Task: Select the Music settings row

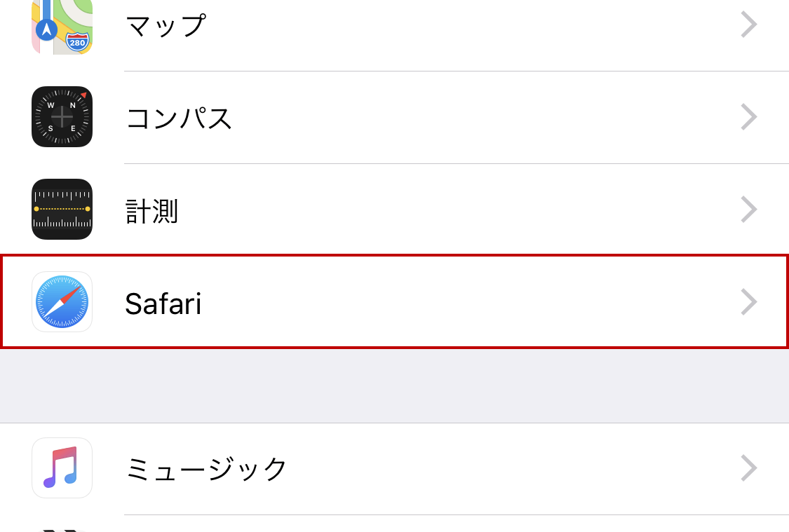Action: point(393,468)
